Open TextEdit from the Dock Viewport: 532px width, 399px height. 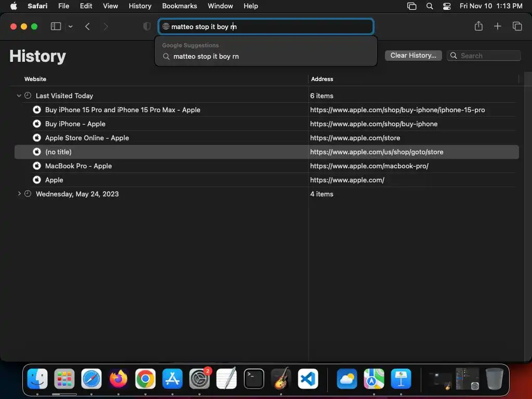point(227,378)
